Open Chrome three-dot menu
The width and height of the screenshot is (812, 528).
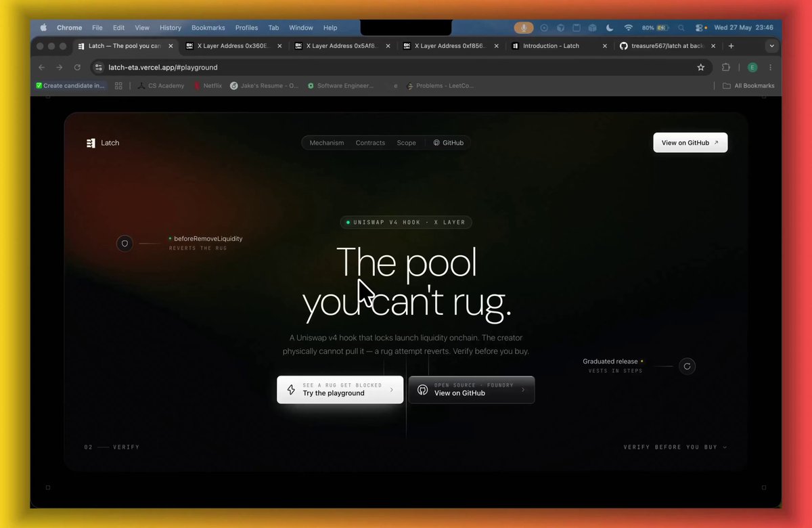(x=770, y=68)
